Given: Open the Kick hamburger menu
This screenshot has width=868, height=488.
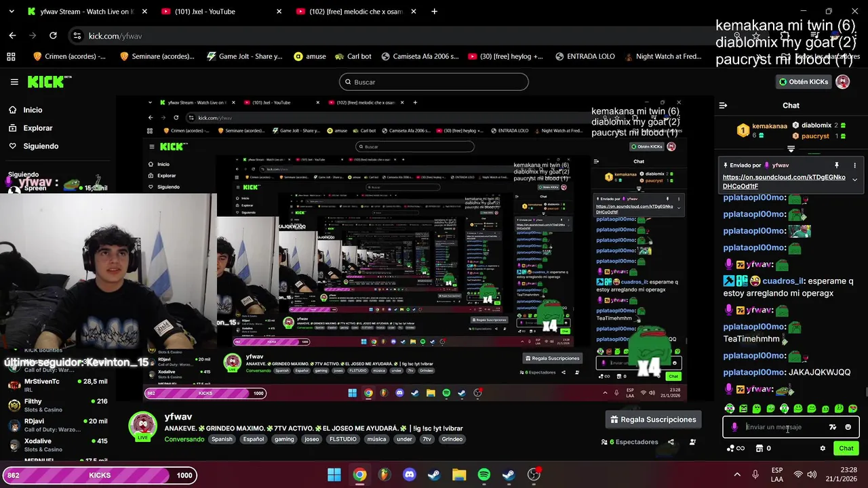Looking at the screenshot, I should tap(14, 82).
